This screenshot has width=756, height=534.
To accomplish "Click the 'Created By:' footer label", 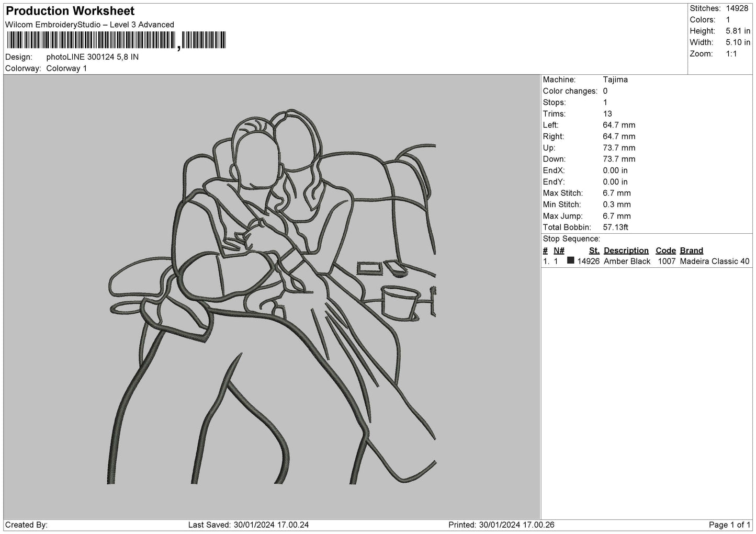I will 27,525.
